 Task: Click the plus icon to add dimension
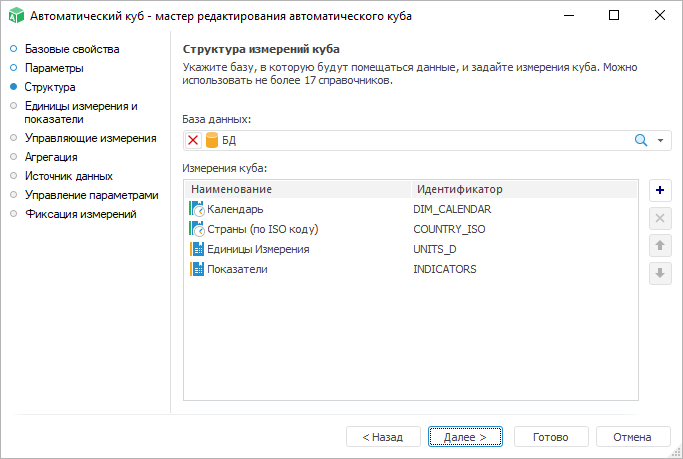pos(660,190)
